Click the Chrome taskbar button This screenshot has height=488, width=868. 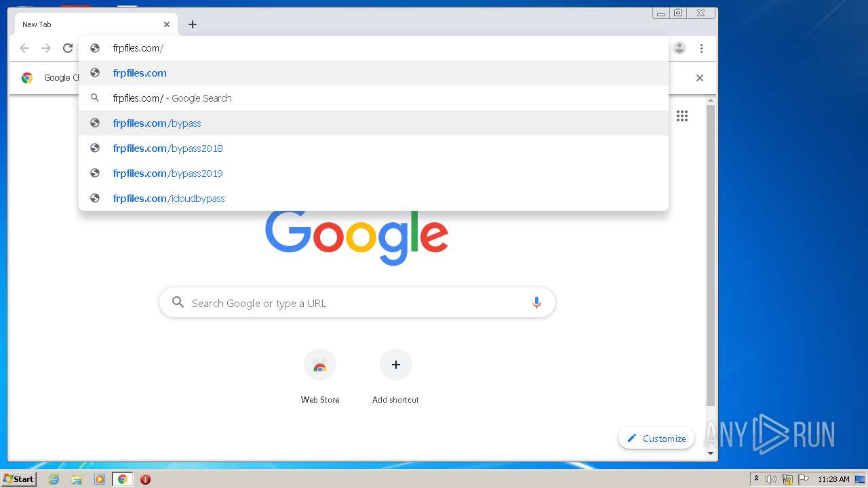pos(122,479)
